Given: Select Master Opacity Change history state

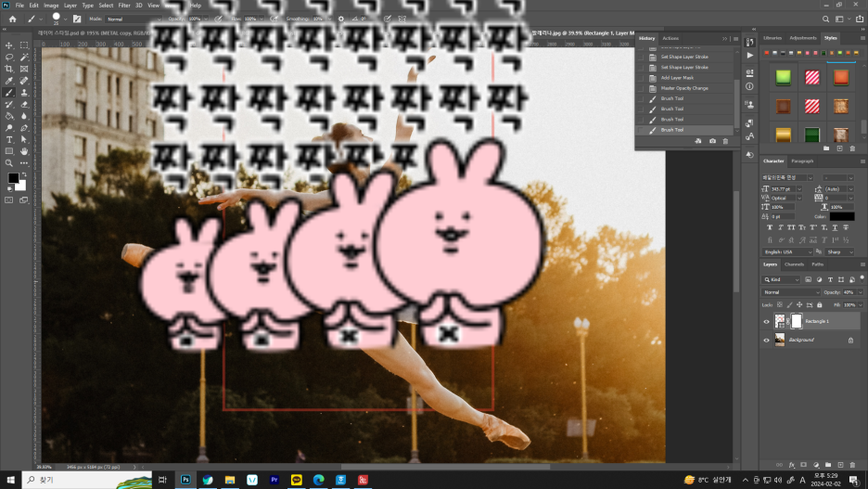Looking at the screenshot, I should pyautogui.click(x=686, y=88).
